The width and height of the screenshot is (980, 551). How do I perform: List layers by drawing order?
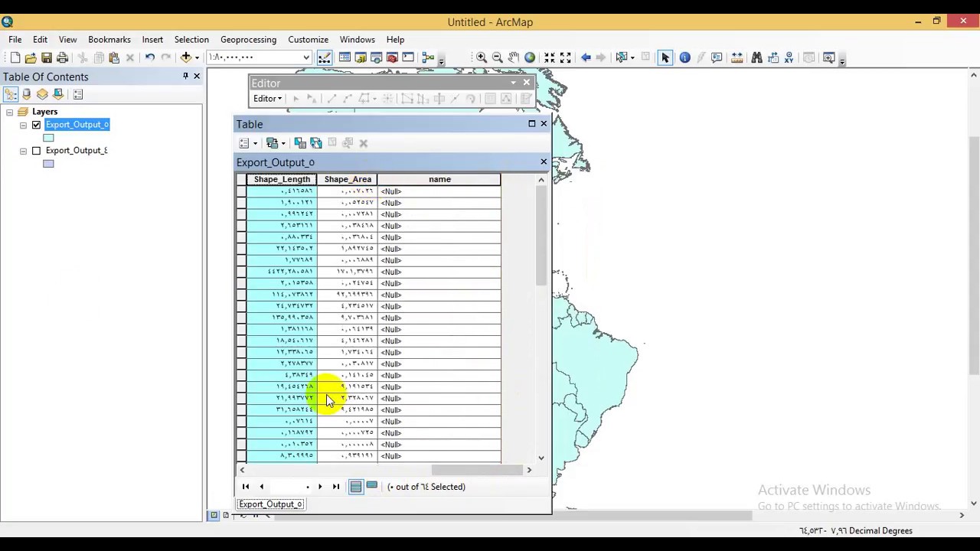coord(11,94)
